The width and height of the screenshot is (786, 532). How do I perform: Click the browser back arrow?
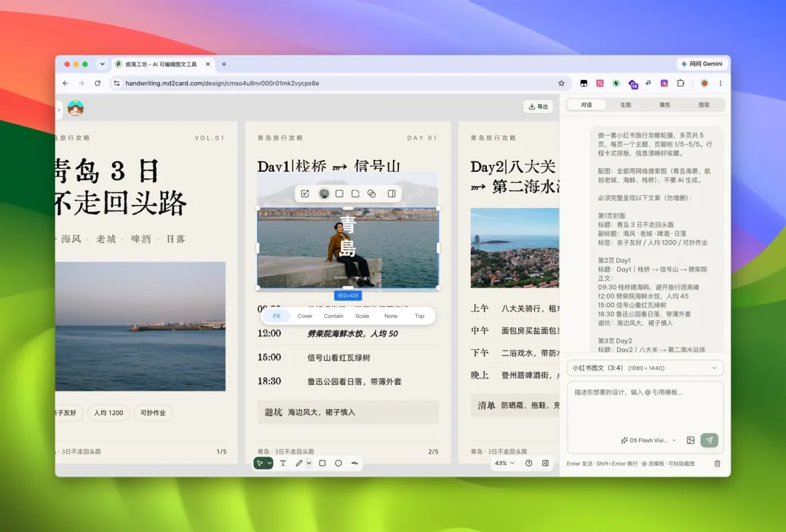[x=65, y=83]
